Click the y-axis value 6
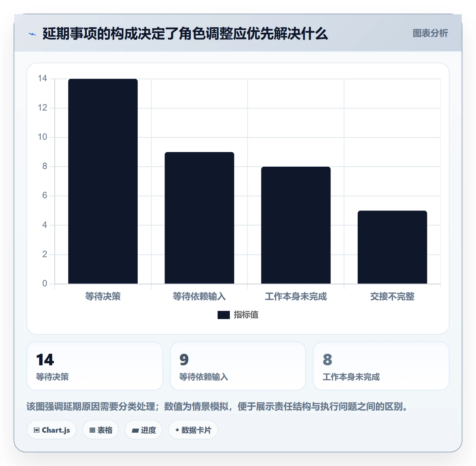476x466 pixels. [x=45, y=196]
